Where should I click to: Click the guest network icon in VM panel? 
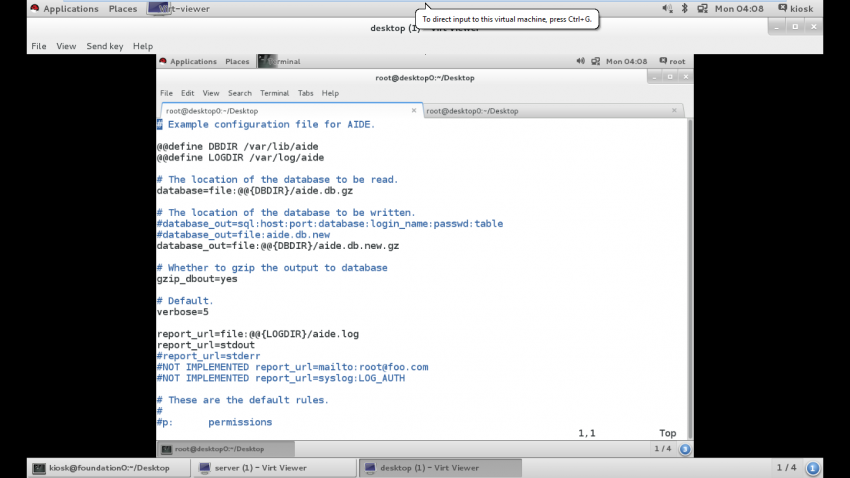tap(595, 61)
